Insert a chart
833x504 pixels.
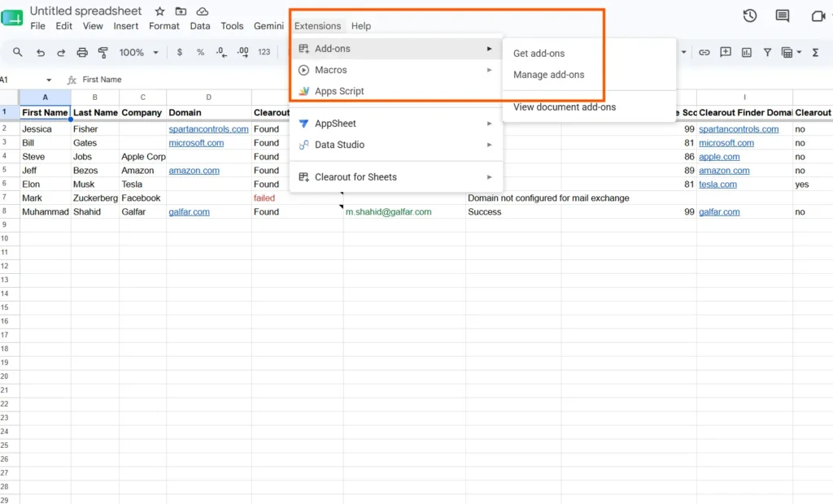point(747,52)
